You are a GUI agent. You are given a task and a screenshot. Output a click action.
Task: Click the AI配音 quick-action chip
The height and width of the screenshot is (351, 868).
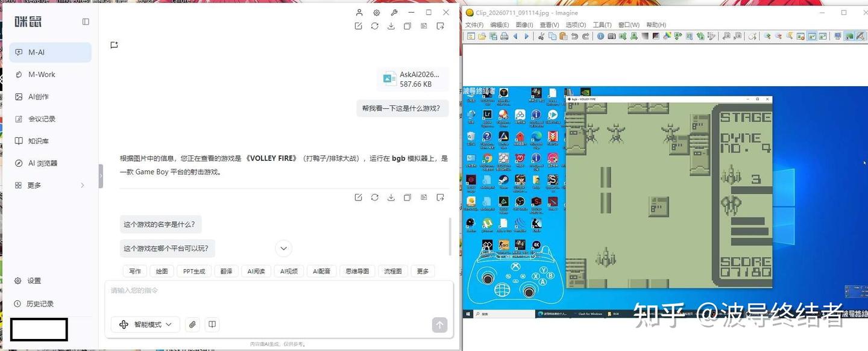(322, 272)
